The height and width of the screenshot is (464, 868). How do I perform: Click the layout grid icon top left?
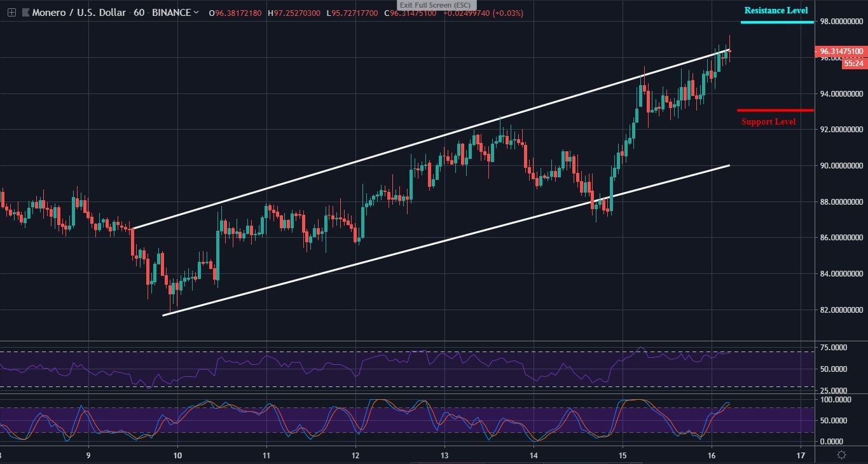click(x=10, y=12)
